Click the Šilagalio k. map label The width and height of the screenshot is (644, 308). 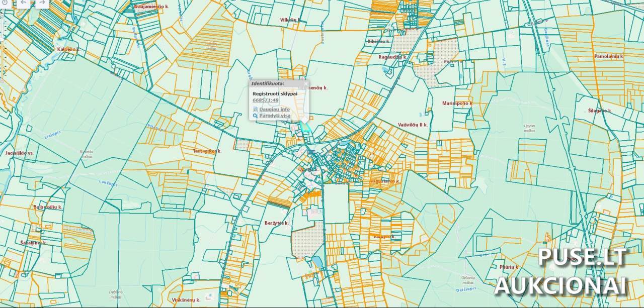599,111
